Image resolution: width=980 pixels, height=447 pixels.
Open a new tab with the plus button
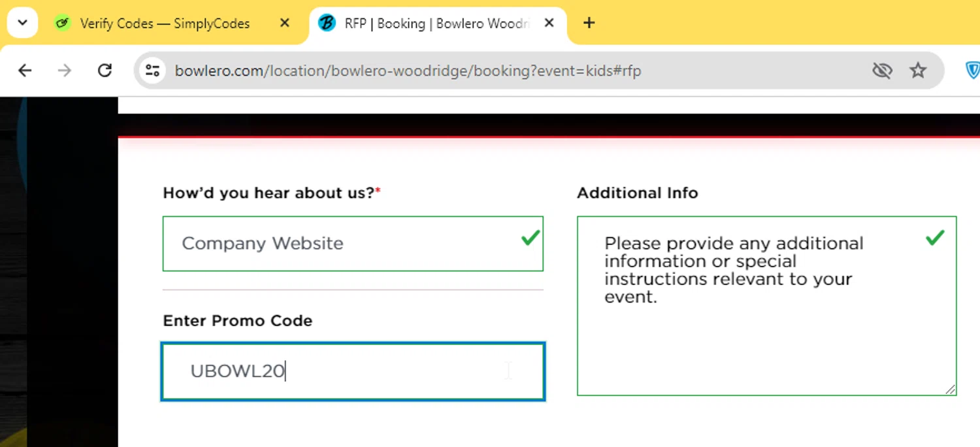coord(589,23)
